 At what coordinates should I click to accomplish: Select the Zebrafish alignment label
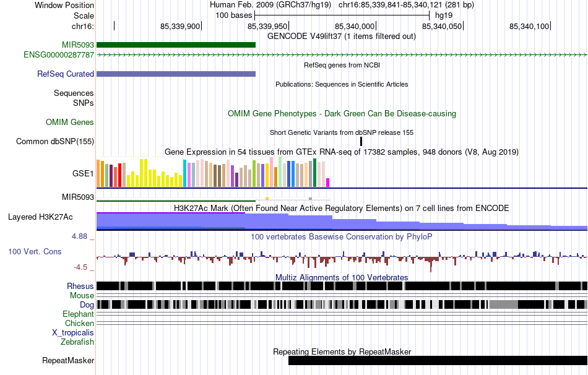(x=77, y=342)
